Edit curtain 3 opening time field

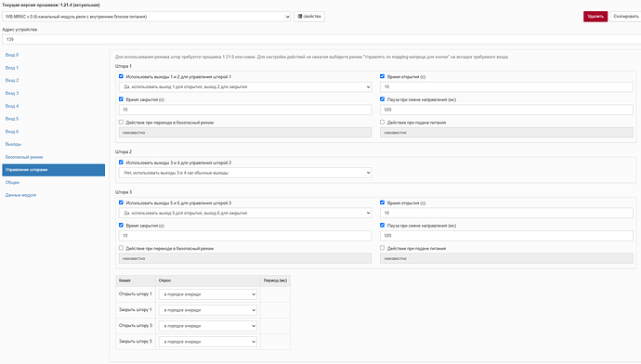point(506,213)
